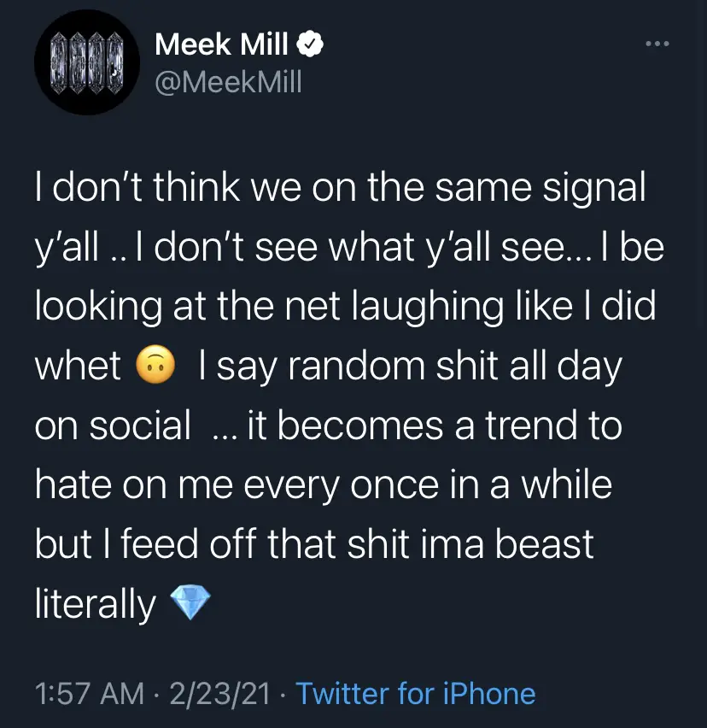Click the word "whet" before the emoji
707x728 pixels.
pyautogui.click(x=78, y=367)
